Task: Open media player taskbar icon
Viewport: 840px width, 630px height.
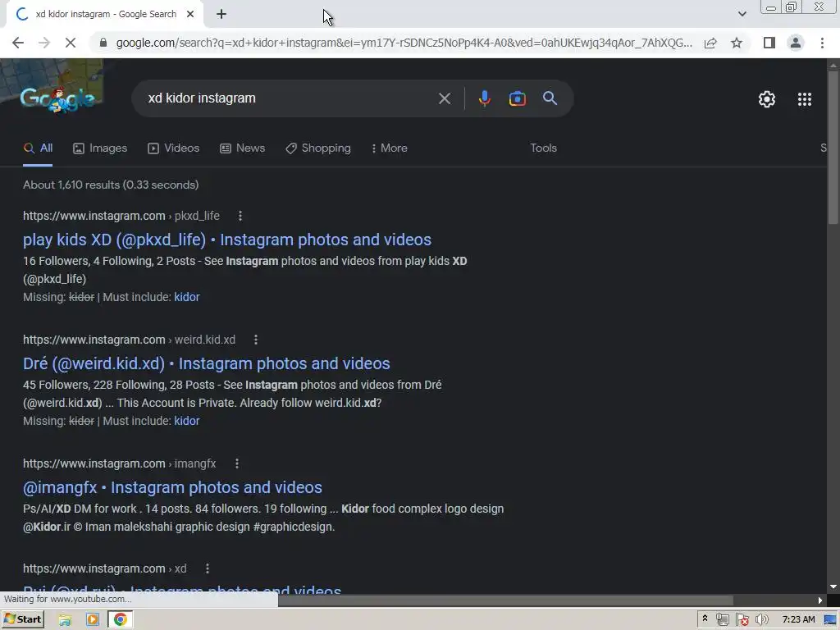Action: pos(93,620)
